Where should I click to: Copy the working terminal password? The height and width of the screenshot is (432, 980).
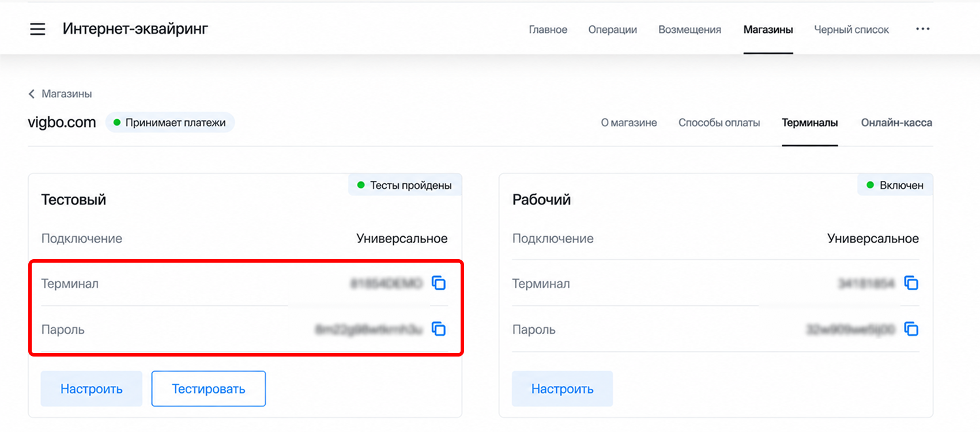[911, 329]
